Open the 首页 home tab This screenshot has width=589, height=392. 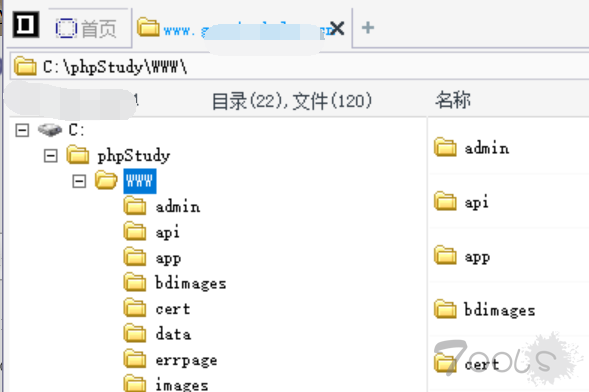[86, 29]
